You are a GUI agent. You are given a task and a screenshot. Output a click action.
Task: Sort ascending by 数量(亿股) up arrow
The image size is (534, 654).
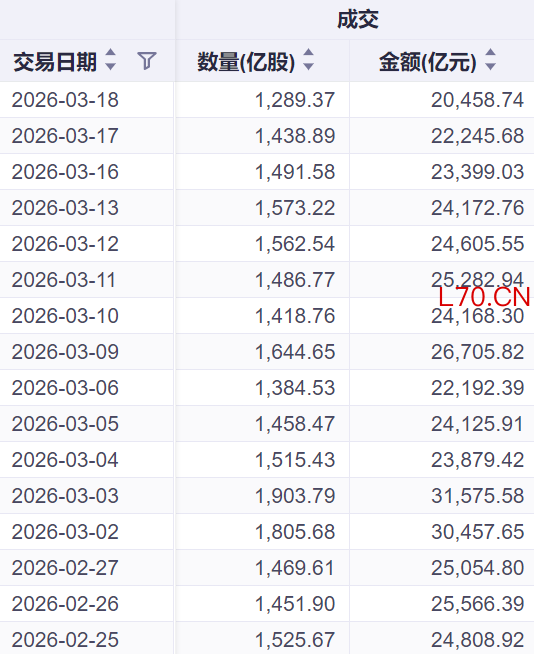(x=308, y=53)
